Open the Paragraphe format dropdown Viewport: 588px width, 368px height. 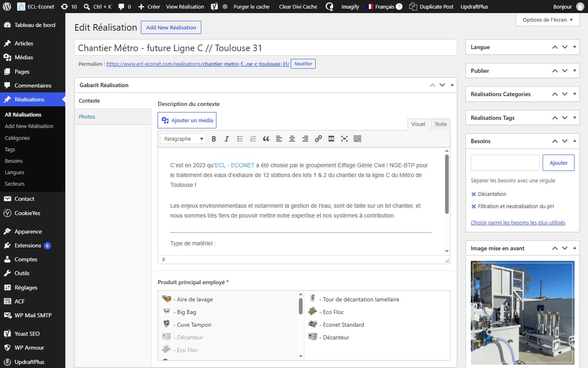coord(183,139)
